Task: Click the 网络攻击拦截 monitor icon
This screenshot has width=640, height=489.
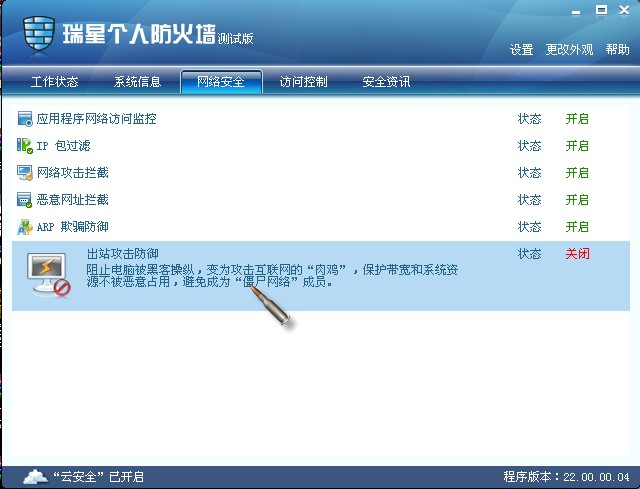Action: [25, 173]
